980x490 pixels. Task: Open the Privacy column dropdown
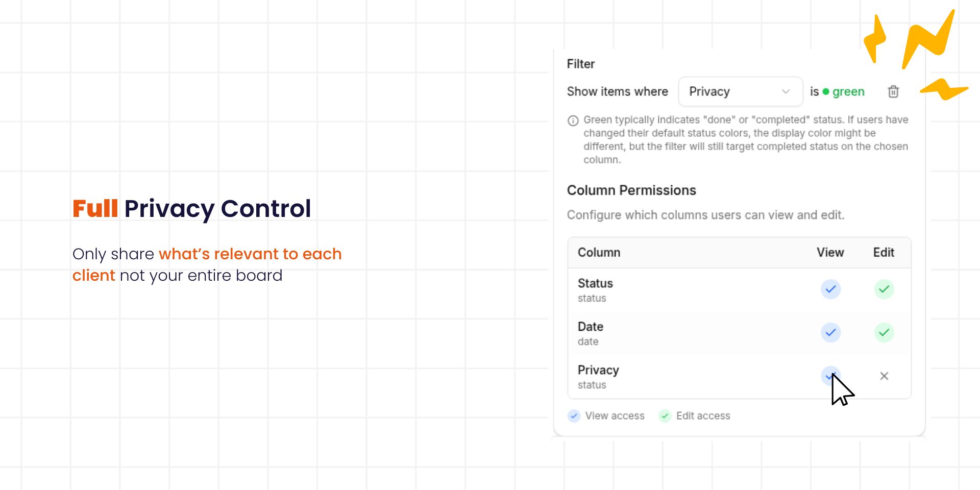tap(740, 92)
